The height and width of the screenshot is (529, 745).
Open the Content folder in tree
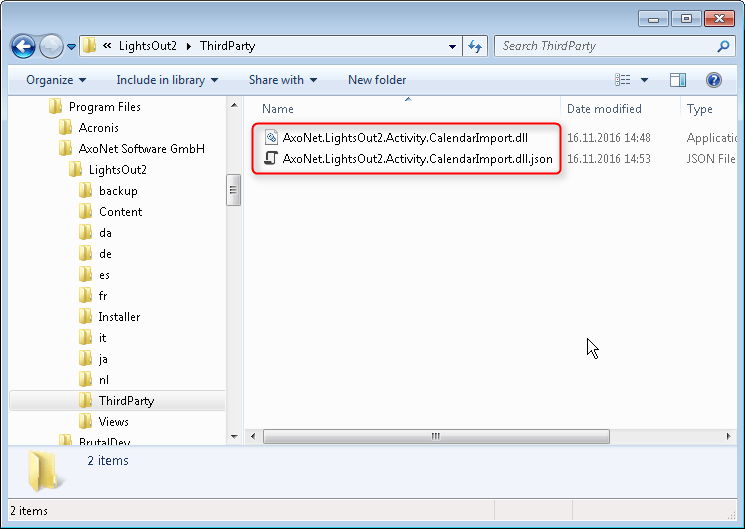point(120,212)
